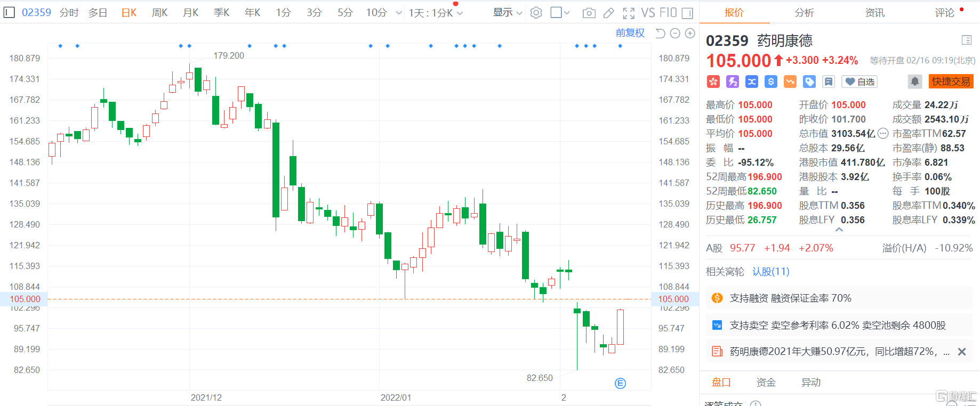Toggle 前复权 price adjustment
Image resolution: width=980 pixels, height=406 pixels.
click(630, 33)
